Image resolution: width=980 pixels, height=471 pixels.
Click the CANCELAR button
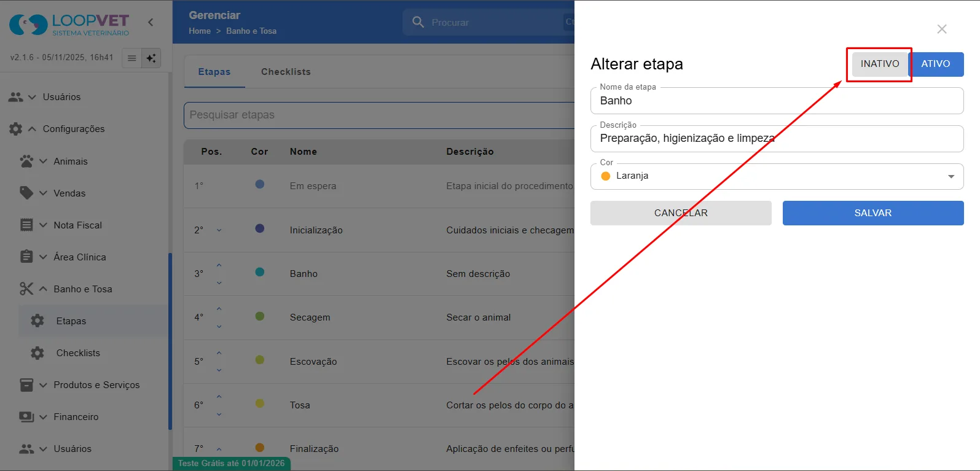(x=681, y=213)
